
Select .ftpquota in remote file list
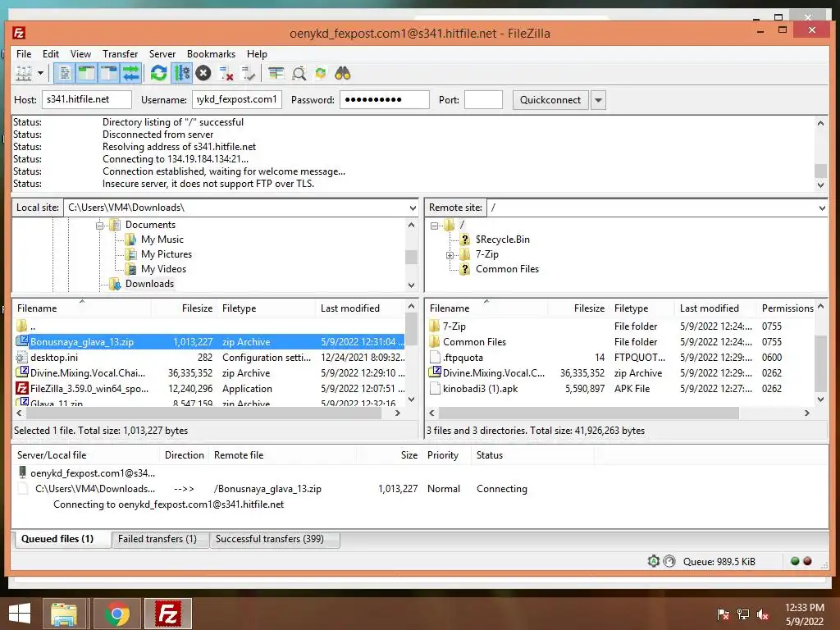pyautogui.click(x=621, y=358)
